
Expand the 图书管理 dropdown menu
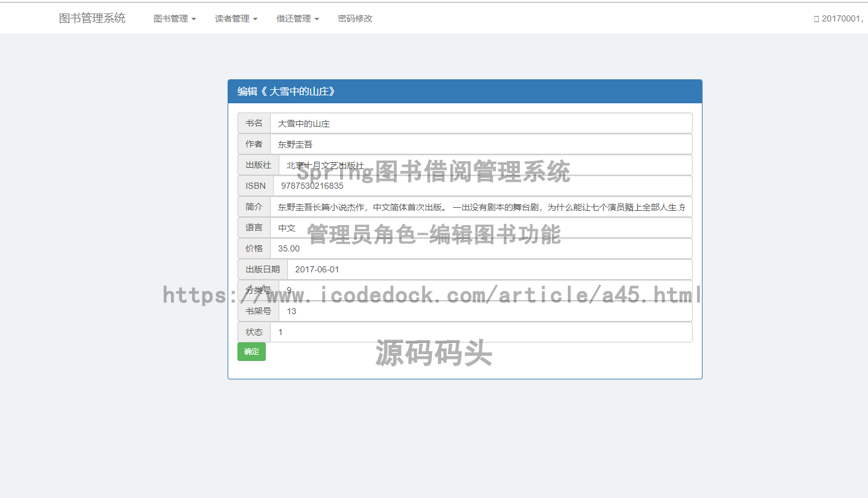(174, 18)
